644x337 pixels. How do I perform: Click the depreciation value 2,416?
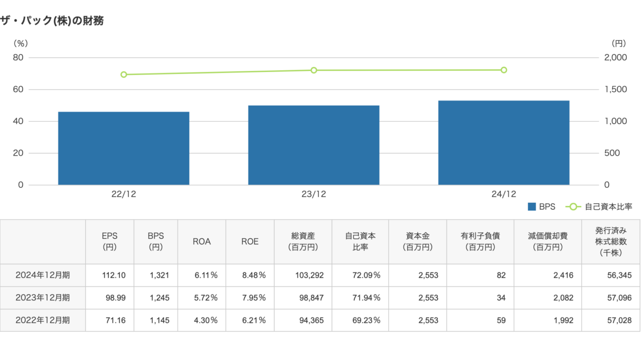pos(562,275)
